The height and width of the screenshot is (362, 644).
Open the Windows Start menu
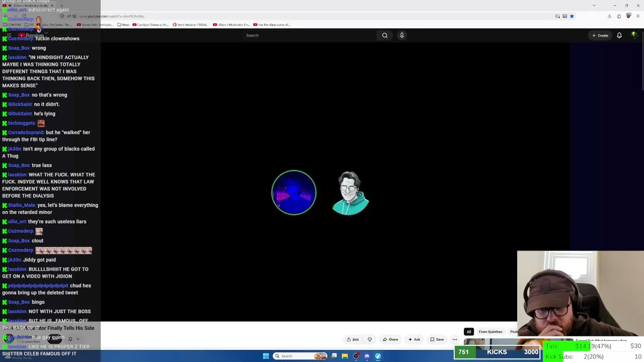(x=266, y=356)
